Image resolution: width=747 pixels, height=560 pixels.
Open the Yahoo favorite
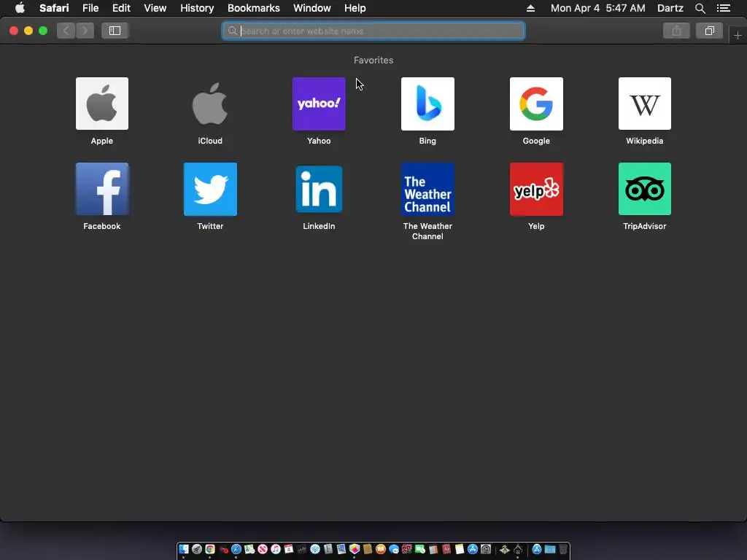click(319, 104)
